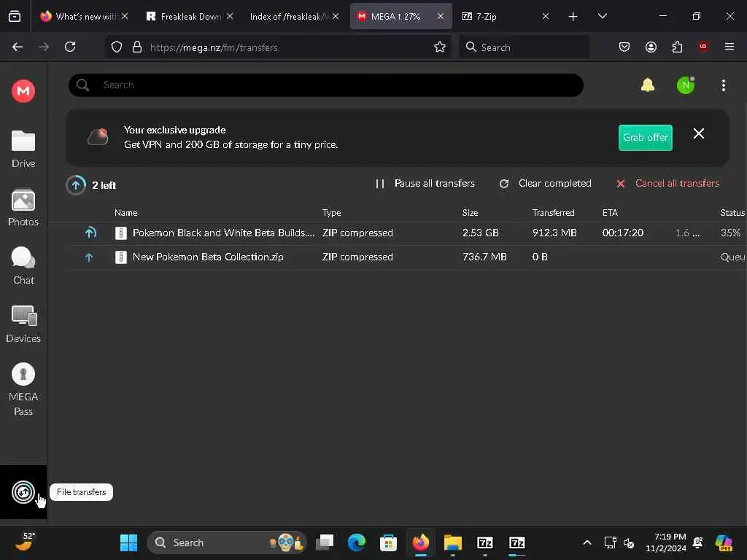Click upload arrow icon for Pokemon Black and White

[90, 233]
